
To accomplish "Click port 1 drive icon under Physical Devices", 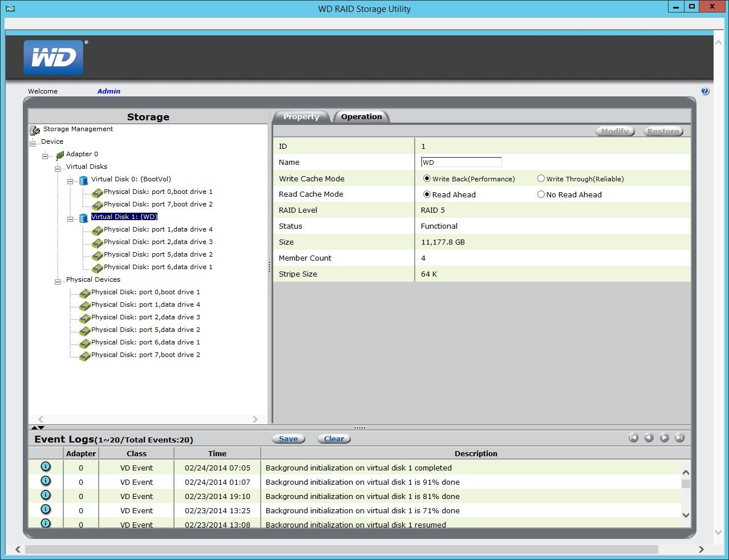I will tap(84, 306).
